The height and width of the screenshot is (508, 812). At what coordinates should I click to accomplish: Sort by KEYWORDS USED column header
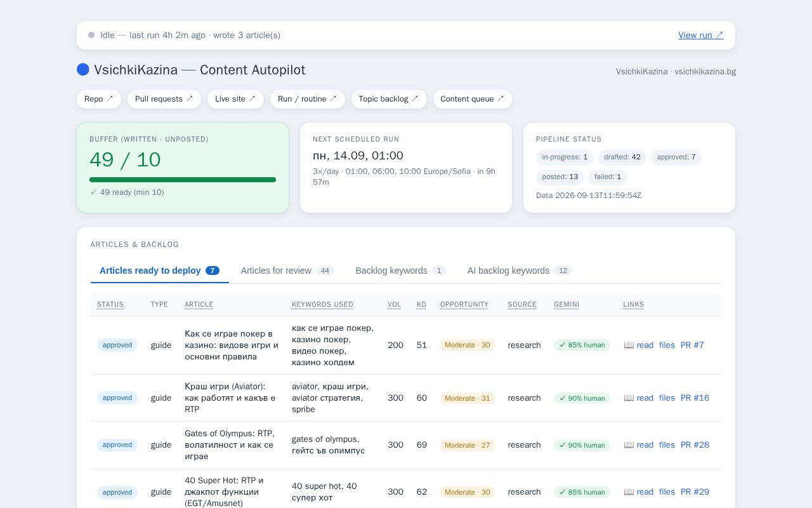point(322,305)
